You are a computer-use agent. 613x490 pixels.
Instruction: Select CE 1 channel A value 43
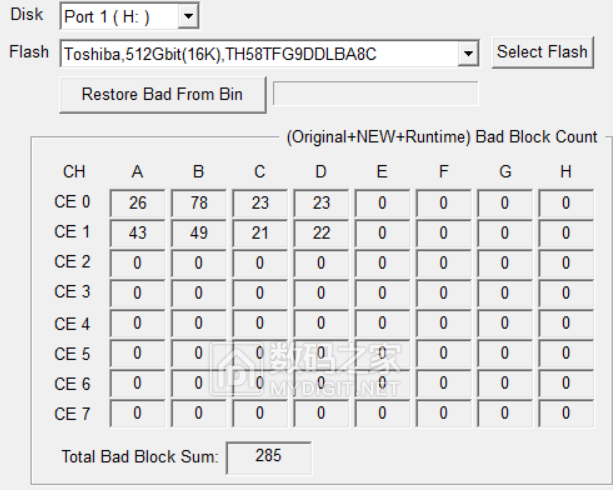point(137,233)
